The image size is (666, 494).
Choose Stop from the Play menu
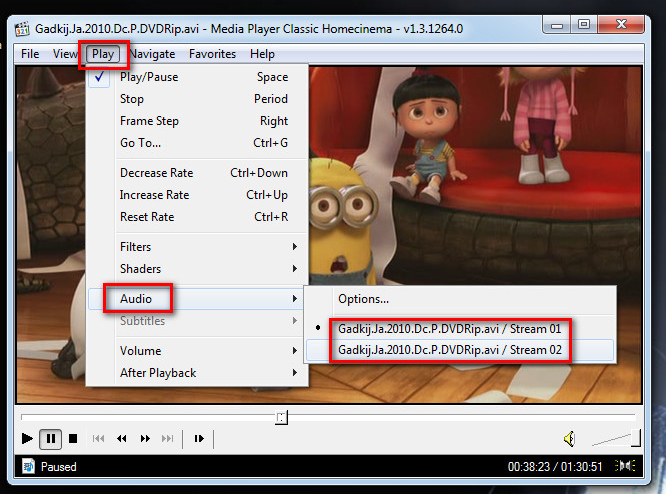click(198, 99)
